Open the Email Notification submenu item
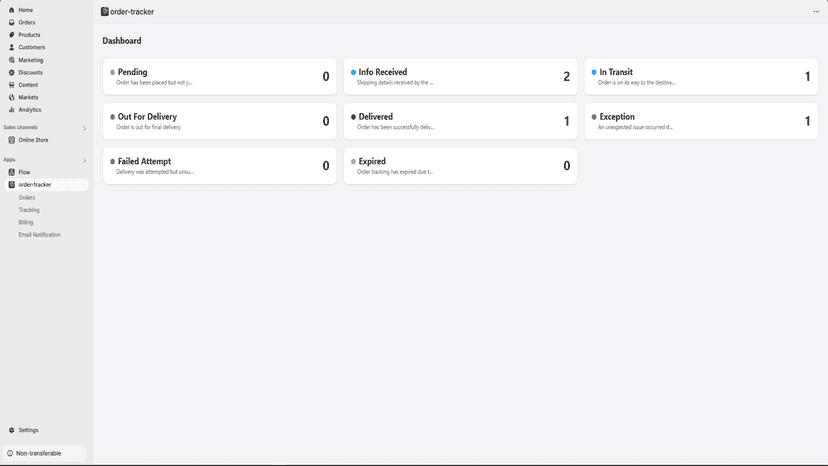This screenshot has width=828, height=466. coord(40,235)
